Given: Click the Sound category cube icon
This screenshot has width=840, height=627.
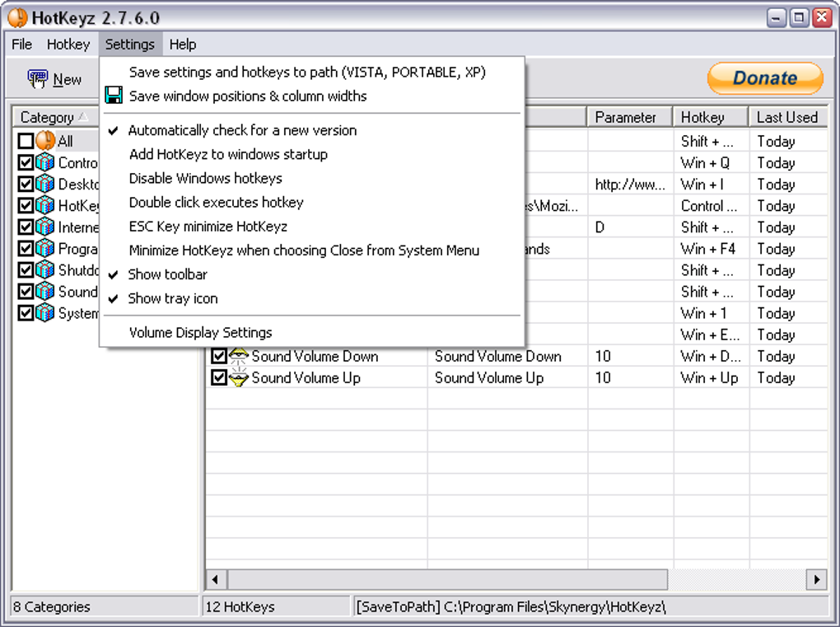Looking at the screenshot, I should (x=45, y=292).
